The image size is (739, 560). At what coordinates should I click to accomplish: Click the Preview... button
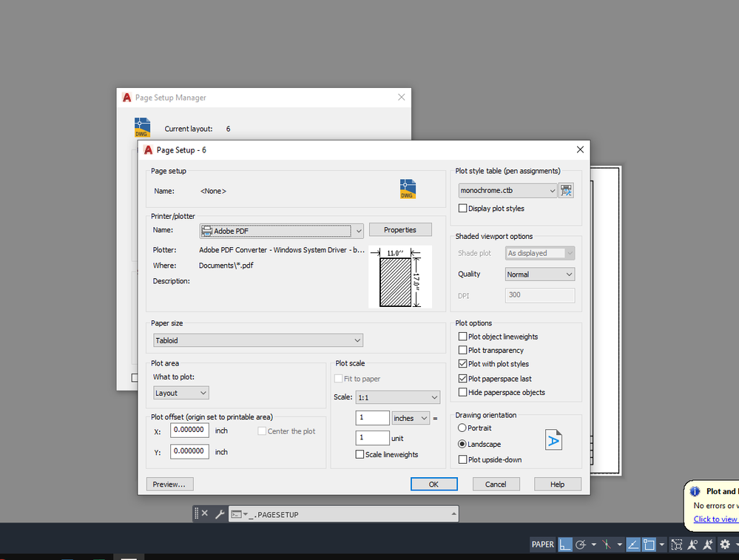click(169, 484)
